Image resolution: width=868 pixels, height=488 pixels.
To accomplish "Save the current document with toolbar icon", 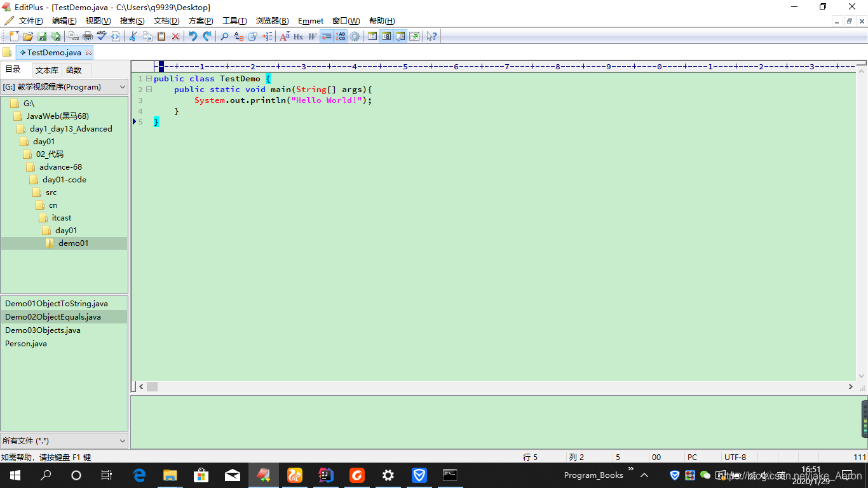I will coord(42,36).
